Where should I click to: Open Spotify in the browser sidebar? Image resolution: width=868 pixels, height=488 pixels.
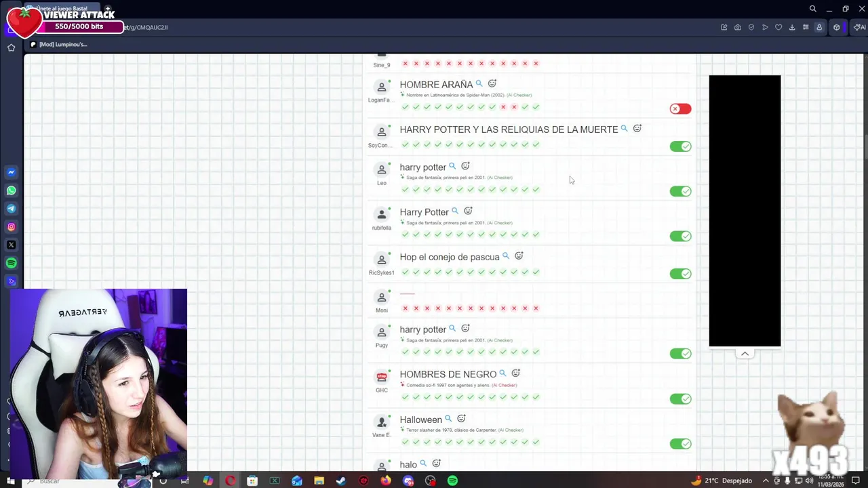(11, 263)
